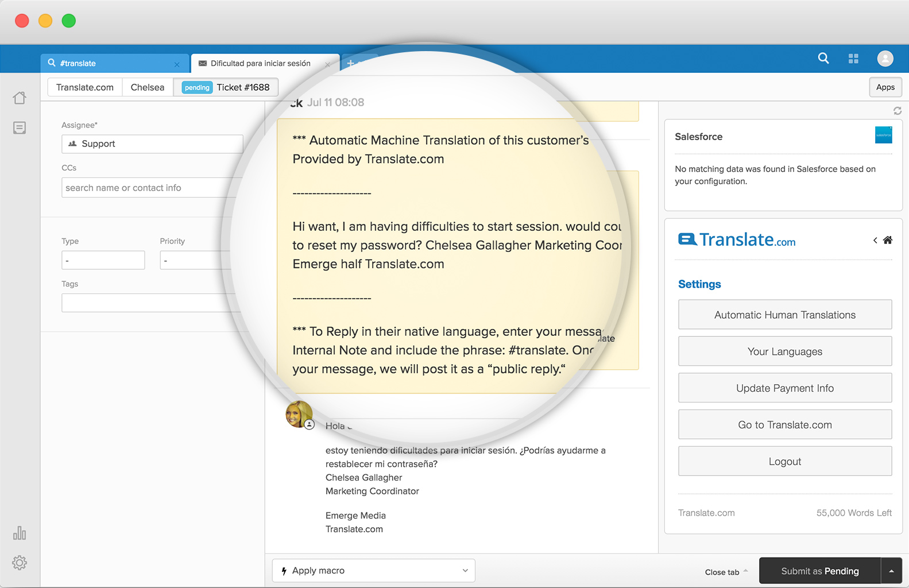Screen dimensions: 909x588
Task: Click the Translate.com footer link text
Action: tap(706, 513)
